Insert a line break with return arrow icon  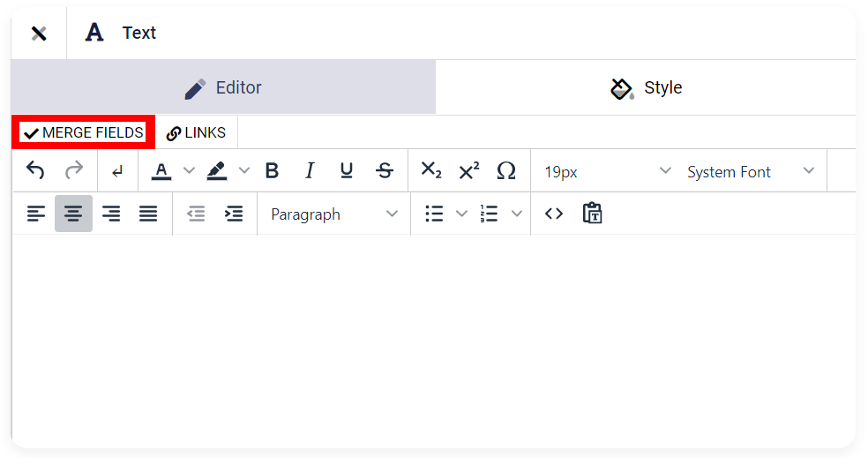click(117, 172)
